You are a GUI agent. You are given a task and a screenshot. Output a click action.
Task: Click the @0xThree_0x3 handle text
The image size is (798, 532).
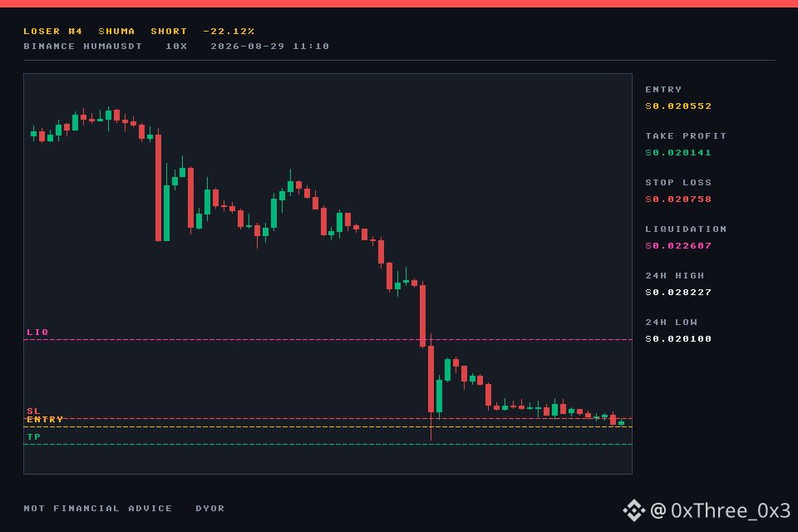tap(720, 510)
